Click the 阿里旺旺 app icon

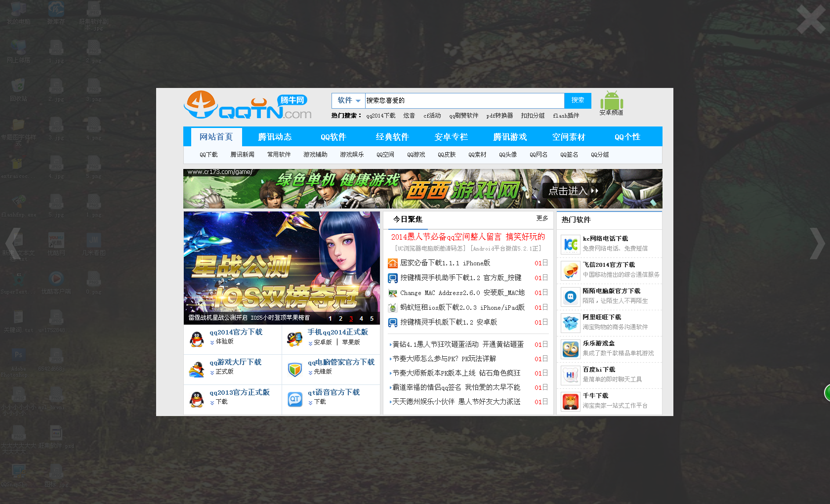pyautogui.click(x=571, y=323)
